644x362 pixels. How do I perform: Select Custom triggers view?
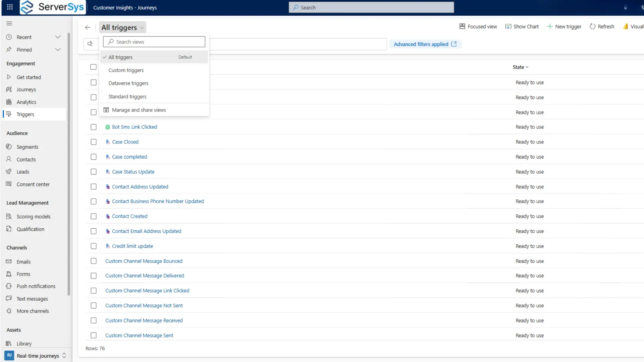[x=126, y=70]
